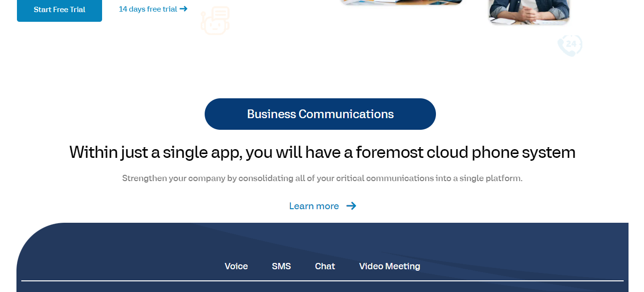Click the arrow beside 14 days free trial
Viewport: 644px width, 292px height.
(183, 9)
